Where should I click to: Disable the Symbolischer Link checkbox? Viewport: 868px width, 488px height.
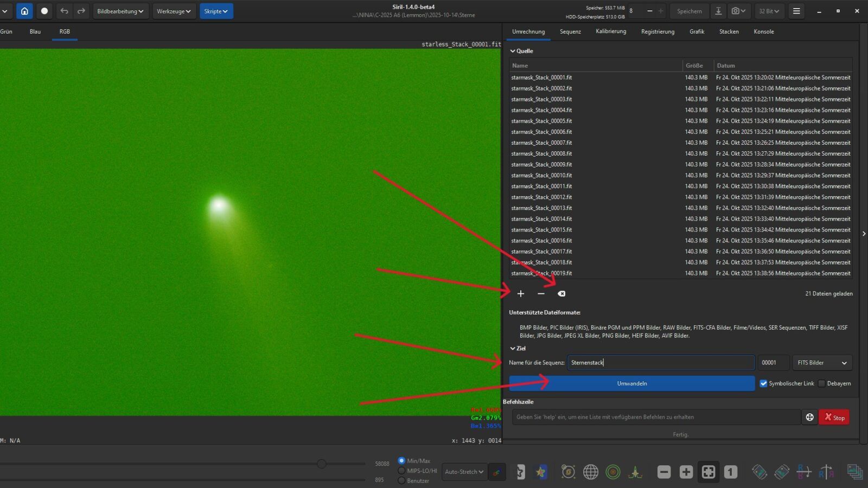coord(763,383)
